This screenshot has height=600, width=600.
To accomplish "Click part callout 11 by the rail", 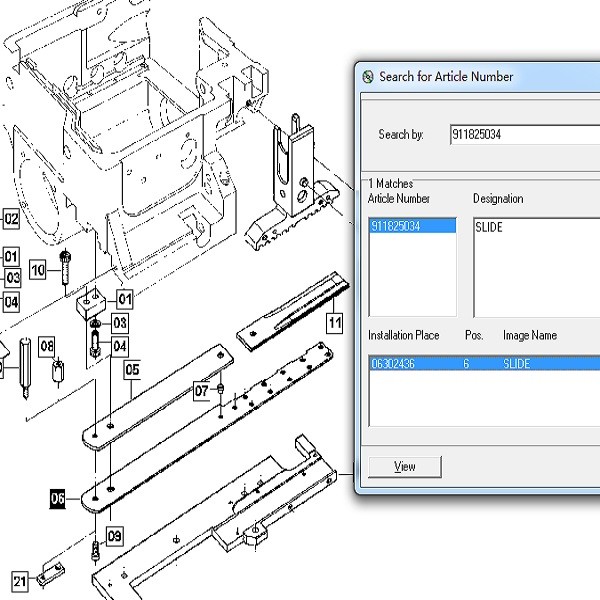I will pos(334,322).
